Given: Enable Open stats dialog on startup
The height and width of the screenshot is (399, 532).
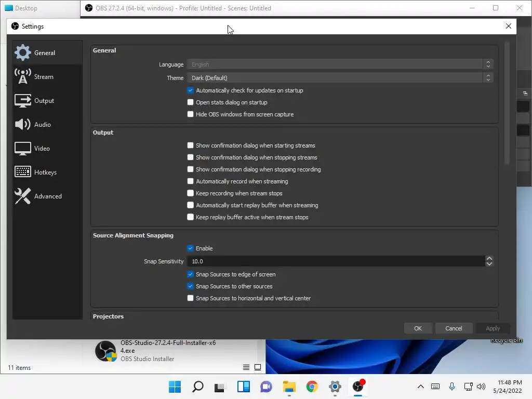Looking at the screenshot, I should [x=190, y=102].
